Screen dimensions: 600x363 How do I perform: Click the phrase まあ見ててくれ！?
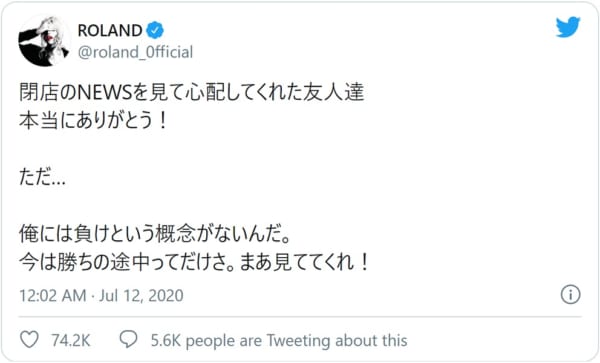click(x=305, y=262)
